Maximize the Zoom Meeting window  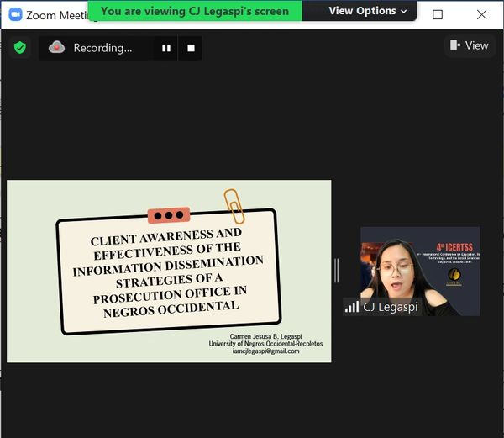438,14
